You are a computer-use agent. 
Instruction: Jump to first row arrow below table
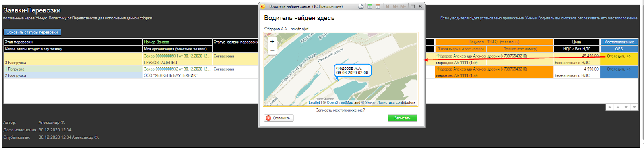(610, 107)
